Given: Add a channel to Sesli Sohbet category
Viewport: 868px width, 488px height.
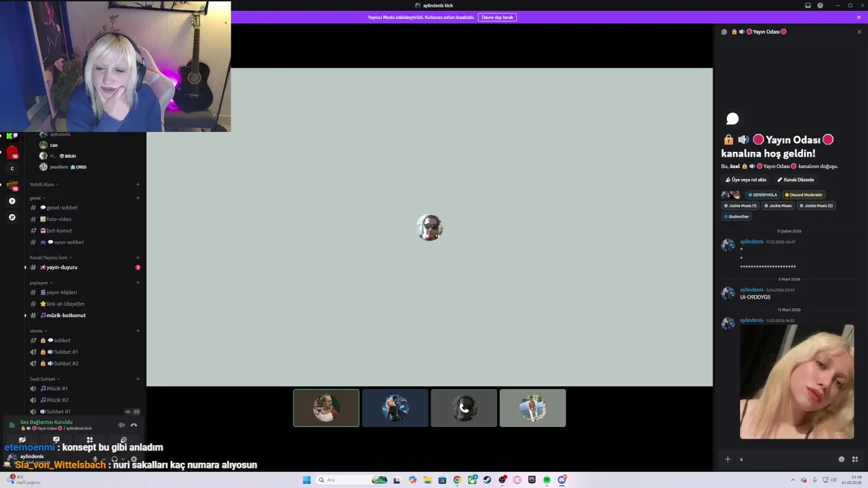Looking at the screenshot, I should point(138,379).
